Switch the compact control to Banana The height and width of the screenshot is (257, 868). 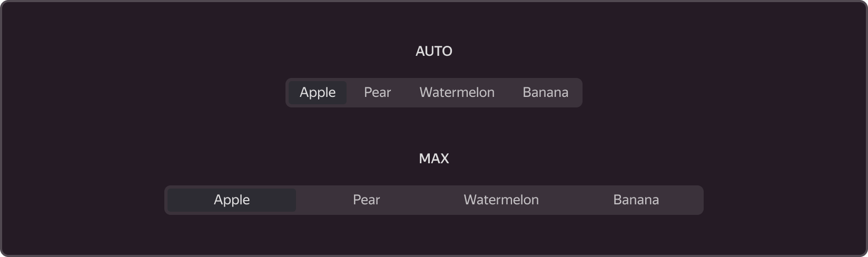point(545,93)
